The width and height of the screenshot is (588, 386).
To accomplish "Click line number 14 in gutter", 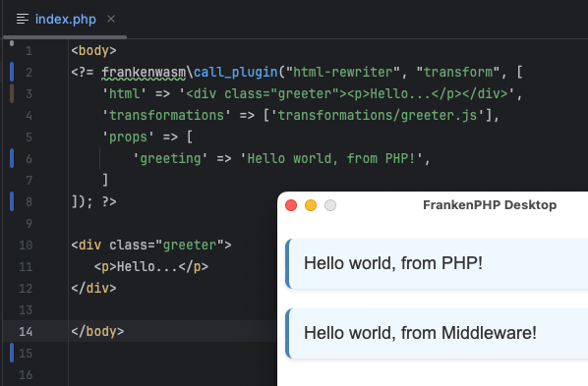I will click(x=26, y=331).
